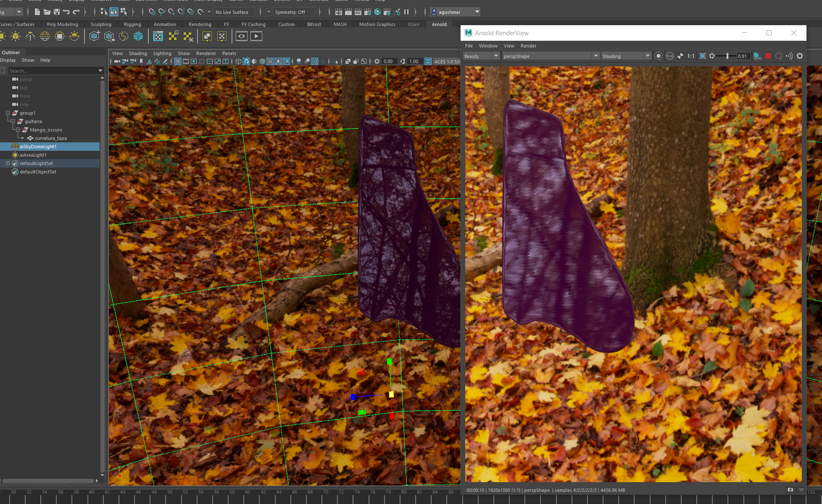The width and height of the screenshot is (822, 504).
Task: Open RenderView settings gear icon
Action: [800, 56]
